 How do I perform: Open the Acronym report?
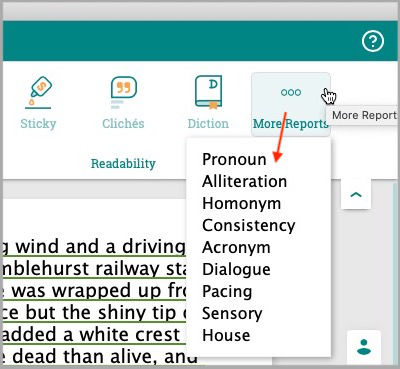236,247
